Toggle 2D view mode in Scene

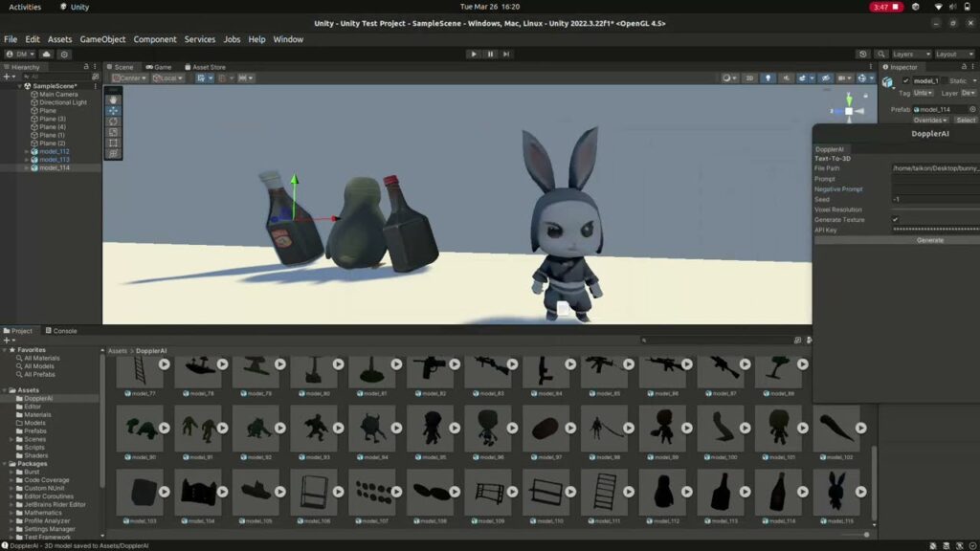[750, 78]
